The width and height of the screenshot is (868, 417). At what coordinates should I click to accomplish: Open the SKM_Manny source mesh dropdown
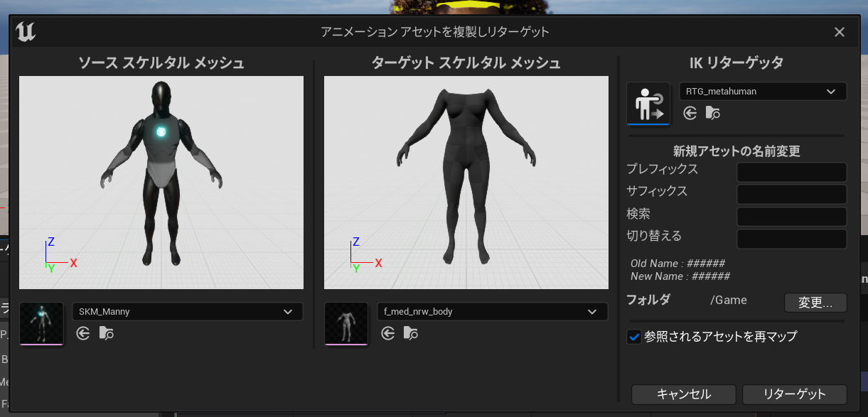pos(188,312)
